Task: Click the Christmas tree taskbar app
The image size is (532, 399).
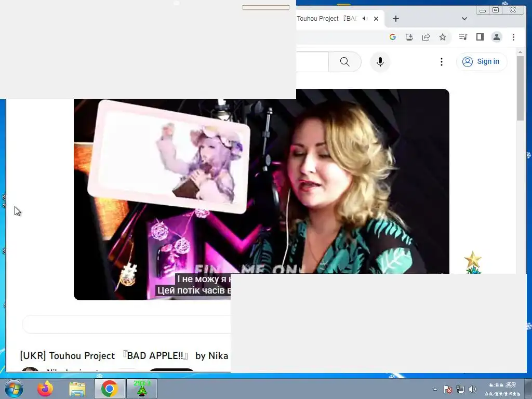Action: [141, 389]
